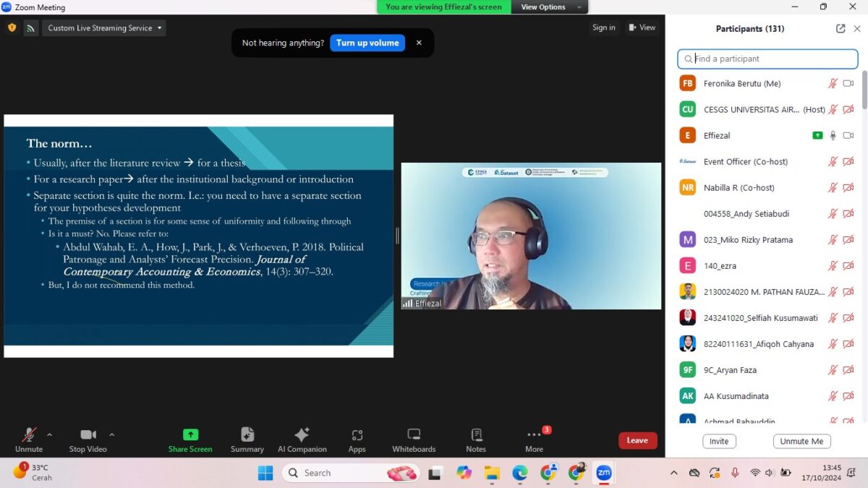Click the Sign in link
Viewport: 868px width, 488px height.
pos(604,27)
